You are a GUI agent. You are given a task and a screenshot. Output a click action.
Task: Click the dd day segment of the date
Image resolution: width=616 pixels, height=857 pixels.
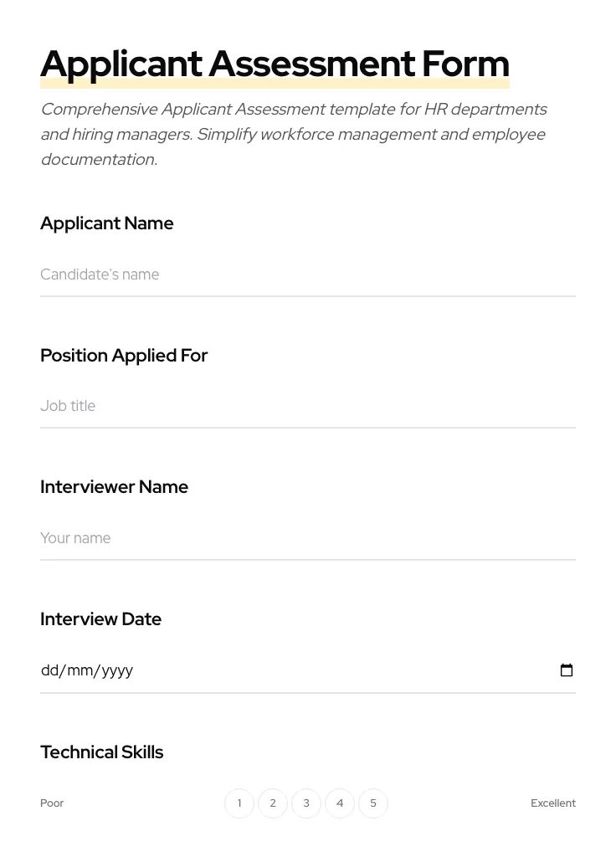50,670
